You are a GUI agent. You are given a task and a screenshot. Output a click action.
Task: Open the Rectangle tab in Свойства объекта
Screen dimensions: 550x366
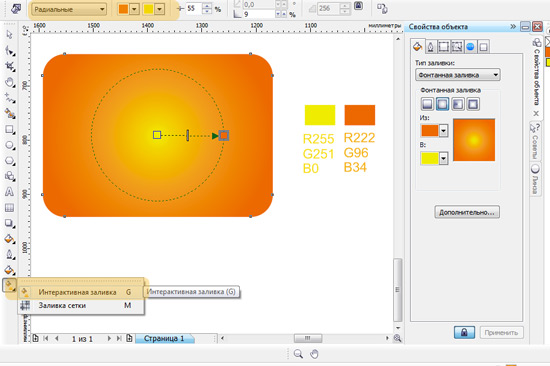point(443,47)
